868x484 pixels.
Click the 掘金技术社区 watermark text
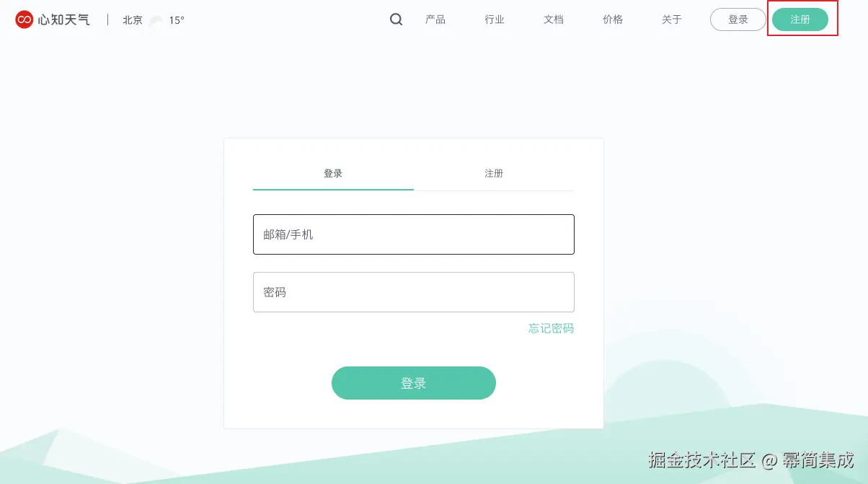(x=701, y=459)
